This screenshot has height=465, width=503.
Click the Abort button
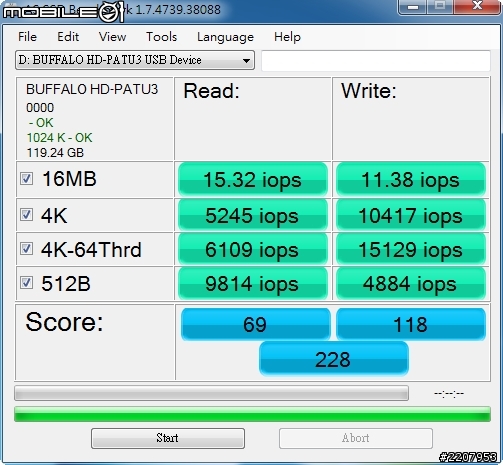(356, 438)
